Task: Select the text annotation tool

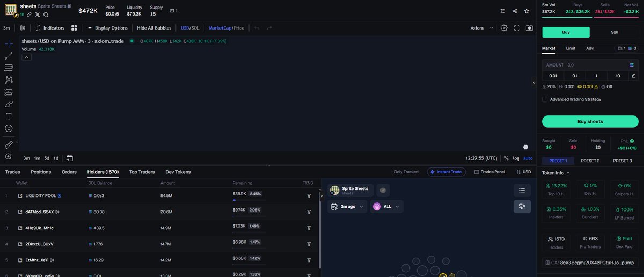Action: point(9,116)
